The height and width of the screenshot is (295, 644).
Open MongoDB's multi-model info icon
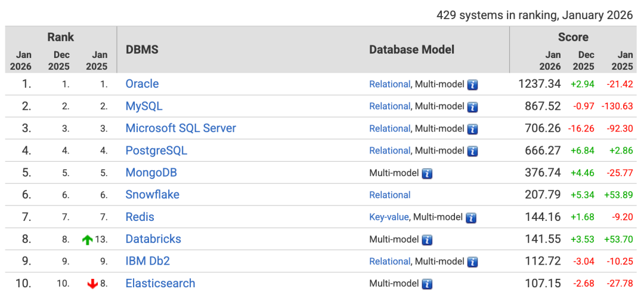tap(427, 173)
